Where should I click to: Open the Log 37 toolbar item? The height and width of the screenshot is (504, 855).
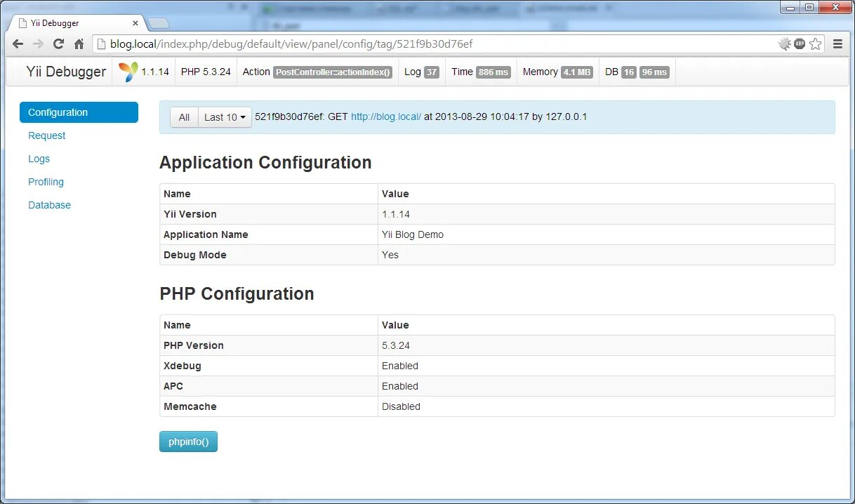tap(422, 72)
